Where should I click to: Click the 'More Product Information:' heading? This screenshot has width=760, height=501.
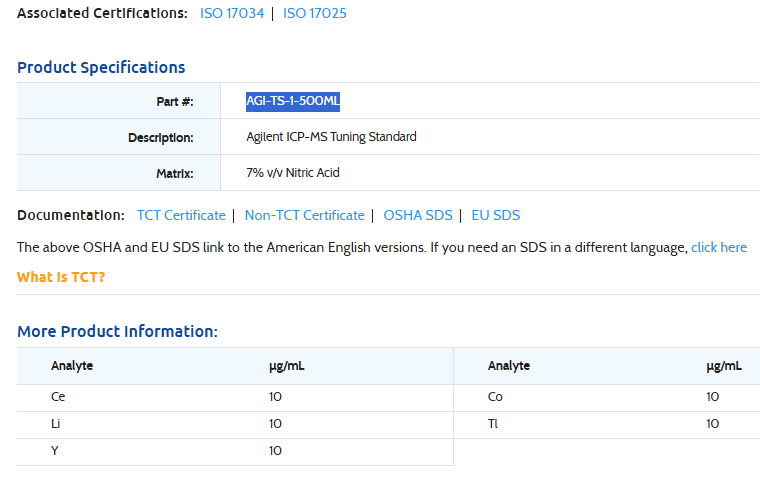(117, 332)
